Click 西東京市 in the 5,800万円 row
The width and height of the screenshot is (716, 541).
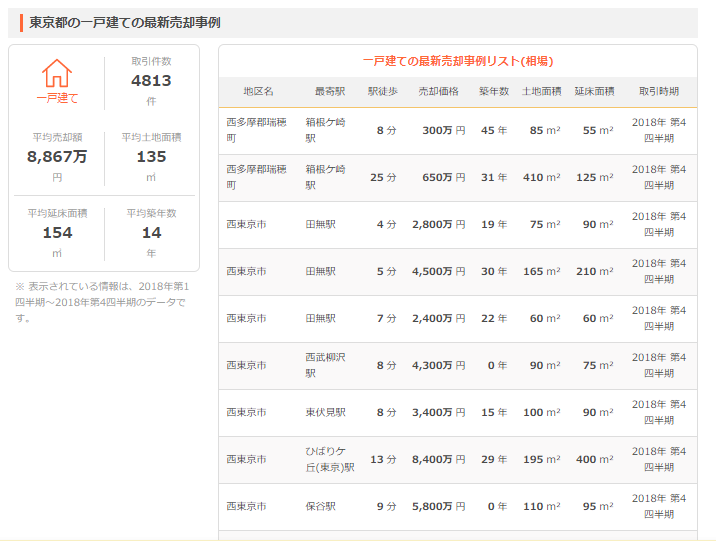point(246,507)
